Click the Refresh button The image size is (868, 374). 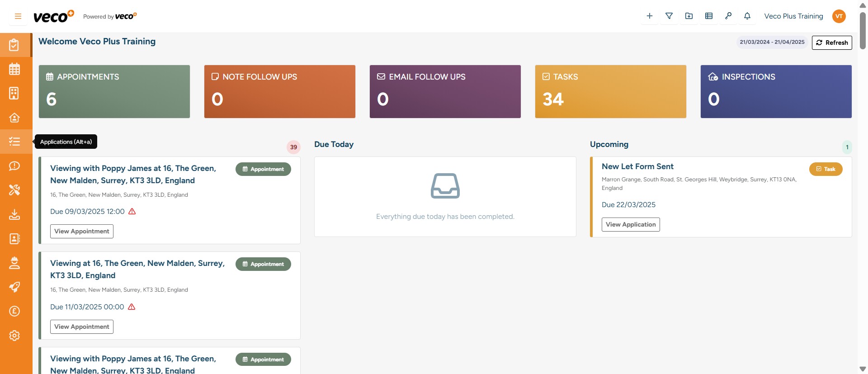(832, 43)
